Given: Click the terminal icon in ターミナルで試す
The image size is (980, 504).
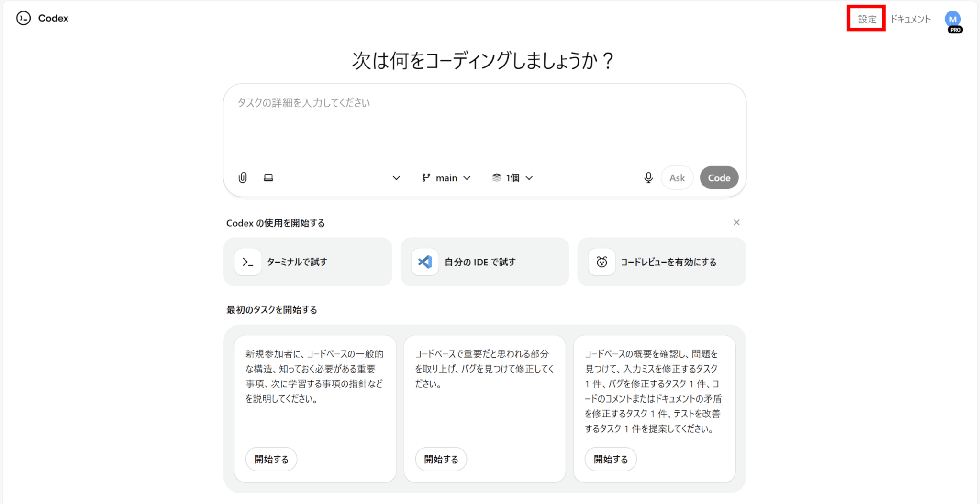Looking at the screenshot, I should click(248, 262).
